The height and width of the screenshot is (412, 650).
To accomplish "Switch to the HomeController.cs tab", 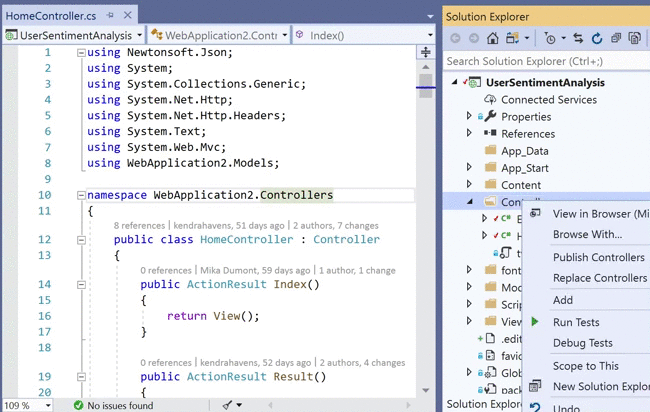I will click(x=51, y=16).
